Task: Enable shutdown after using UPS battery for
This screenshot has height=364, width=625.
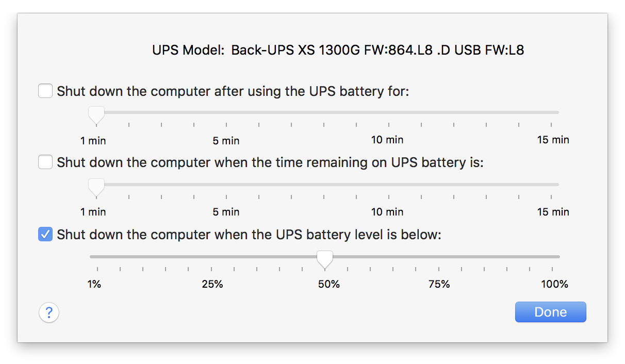Action: coord(45,92)
